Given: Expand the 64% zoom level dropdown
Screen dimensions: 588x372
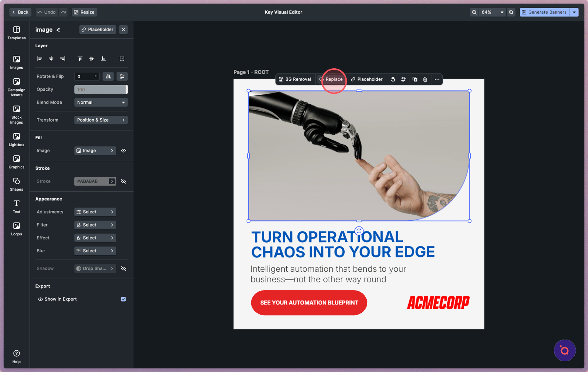Looking at the screenshot, I should point(502,12).
